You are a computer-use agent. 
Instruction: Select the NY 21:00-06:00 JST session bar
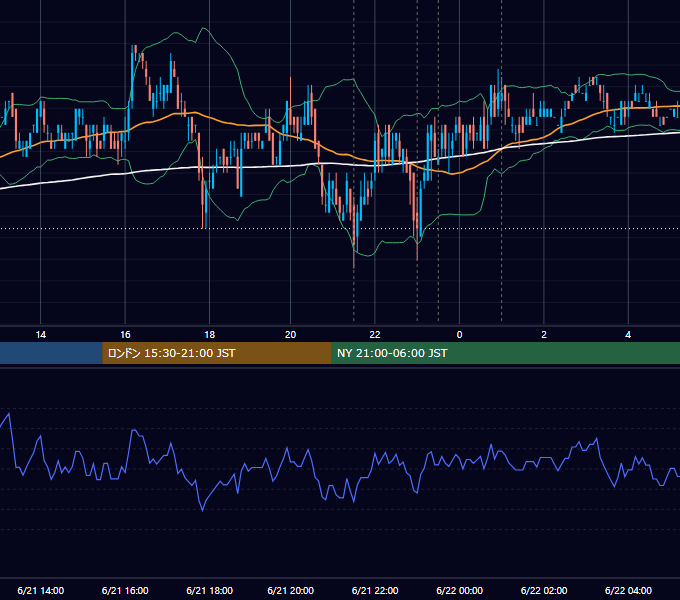[505, 353]
